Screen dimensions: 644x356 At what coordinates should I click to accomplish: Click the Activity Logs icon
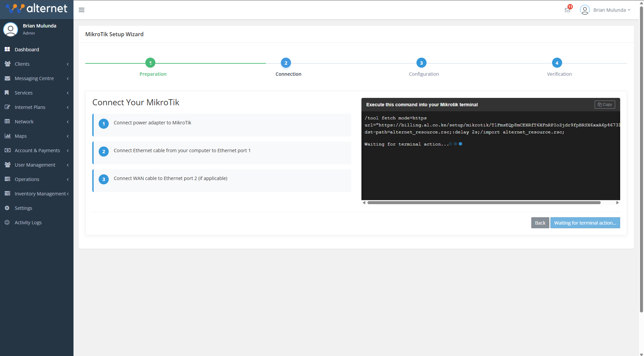tap(7, 222)
